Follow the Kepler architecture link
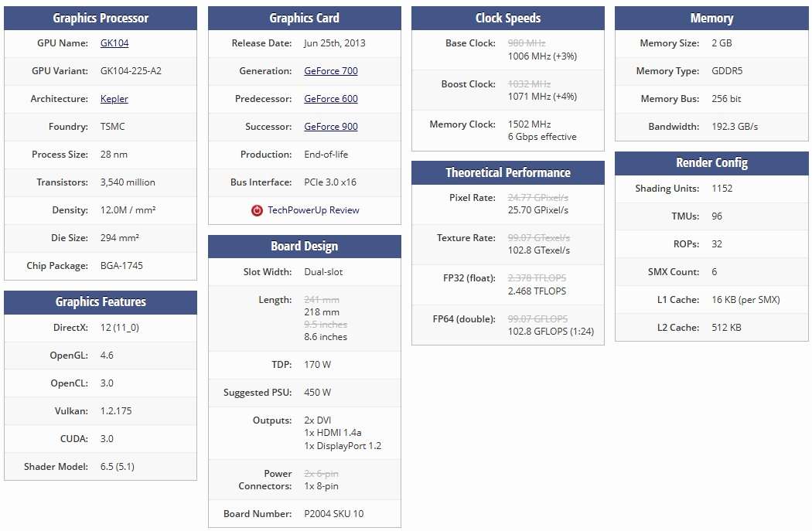 click(114, 99)
